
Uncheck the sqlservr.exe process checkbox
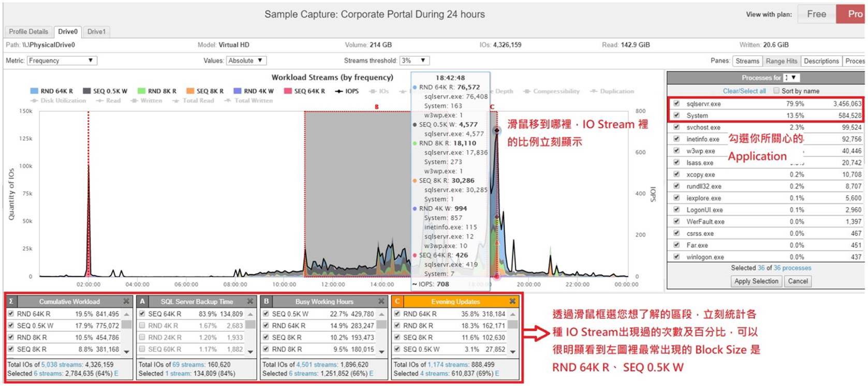point(676,103)
